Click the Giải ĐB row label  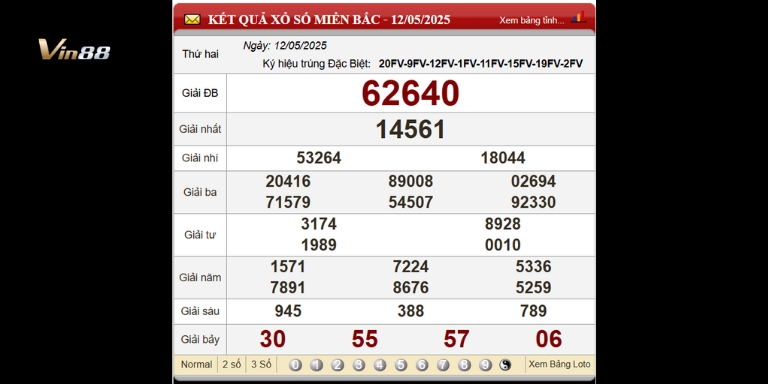pos(200,93)
